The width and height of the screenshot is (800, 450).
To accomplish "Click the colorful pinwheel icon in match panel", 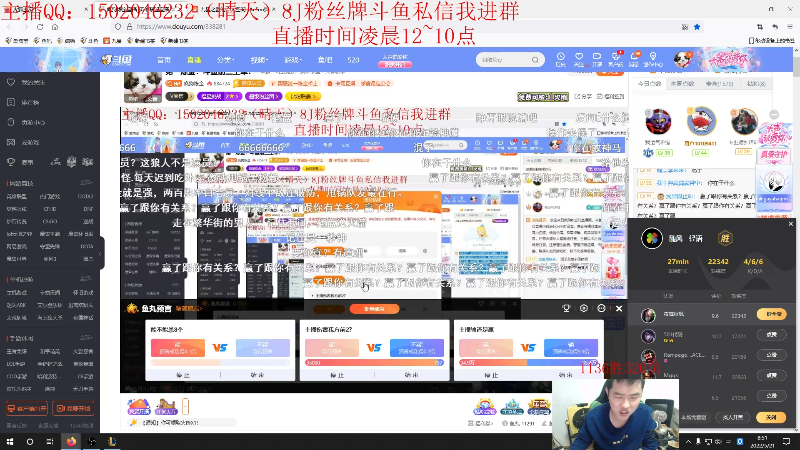I will 652,238.
